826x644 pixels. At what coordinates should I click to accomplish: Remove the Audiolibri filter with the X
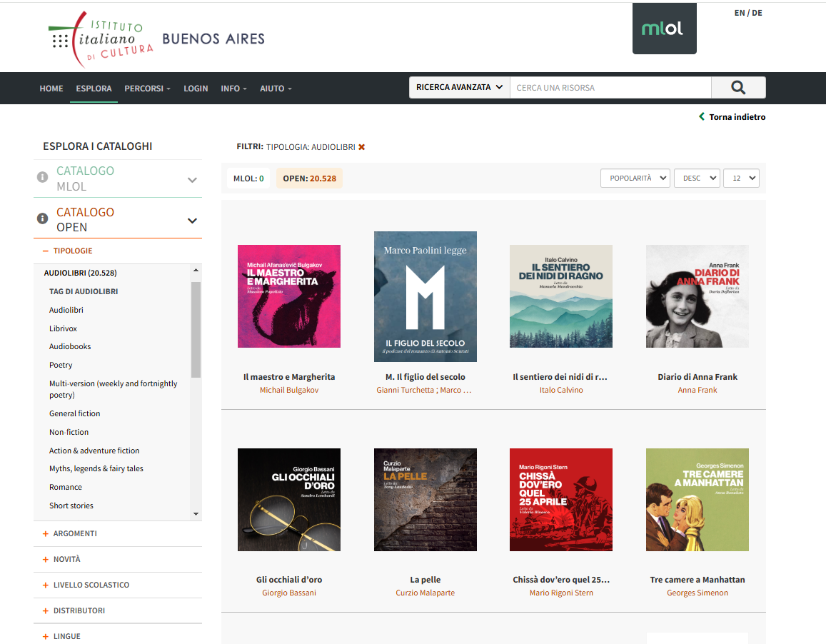(x=361, y=147)
